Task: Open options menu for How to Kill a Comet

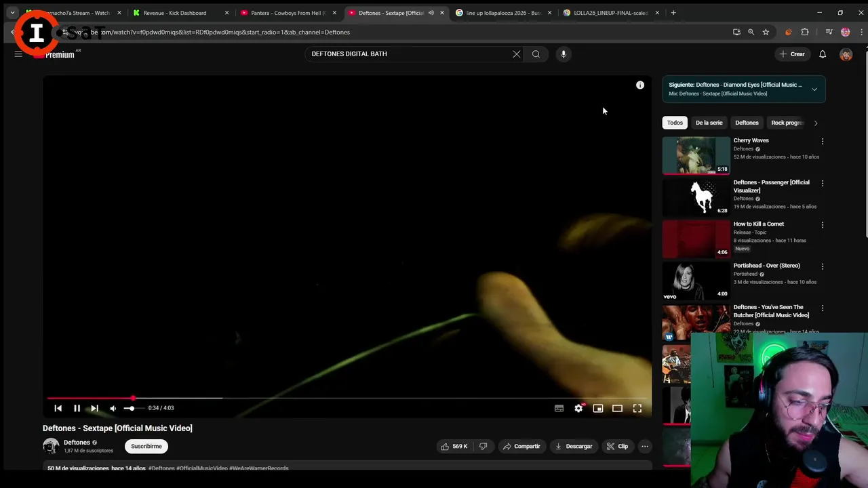Action: [823, 225]
